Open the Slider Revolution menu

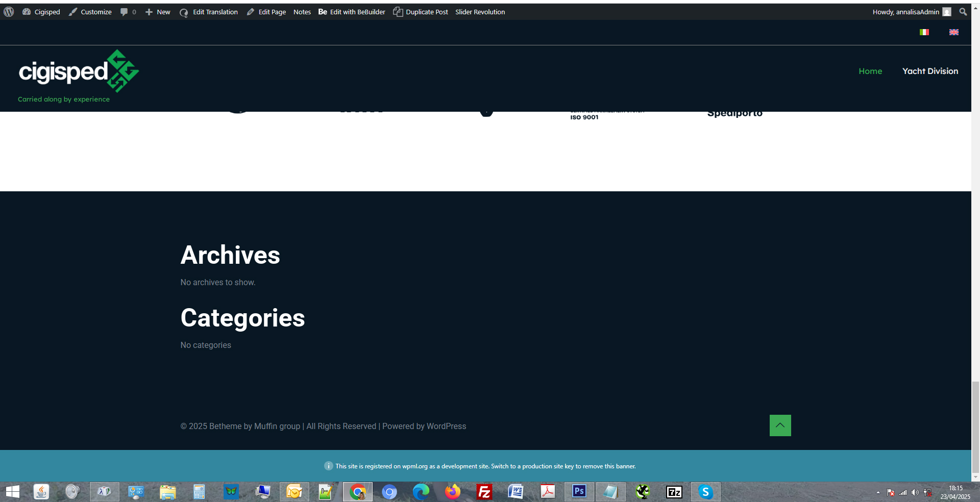coord(480,12)
